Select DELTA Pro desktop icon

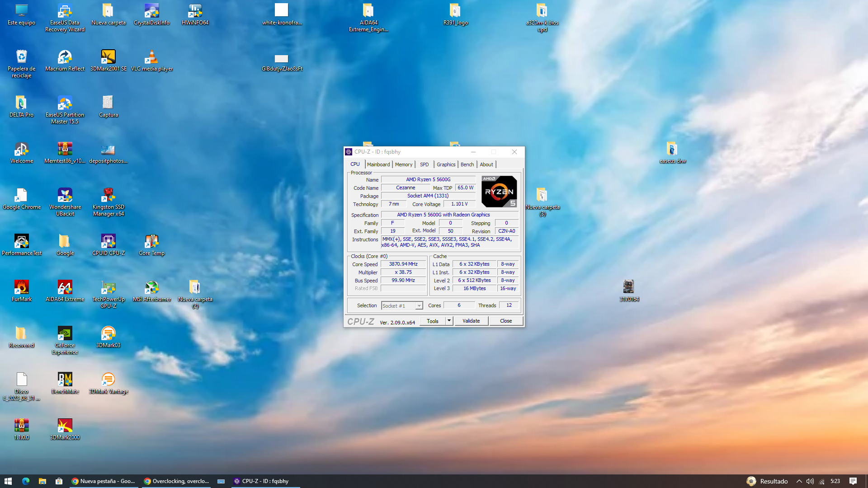[x=21, y=107]
